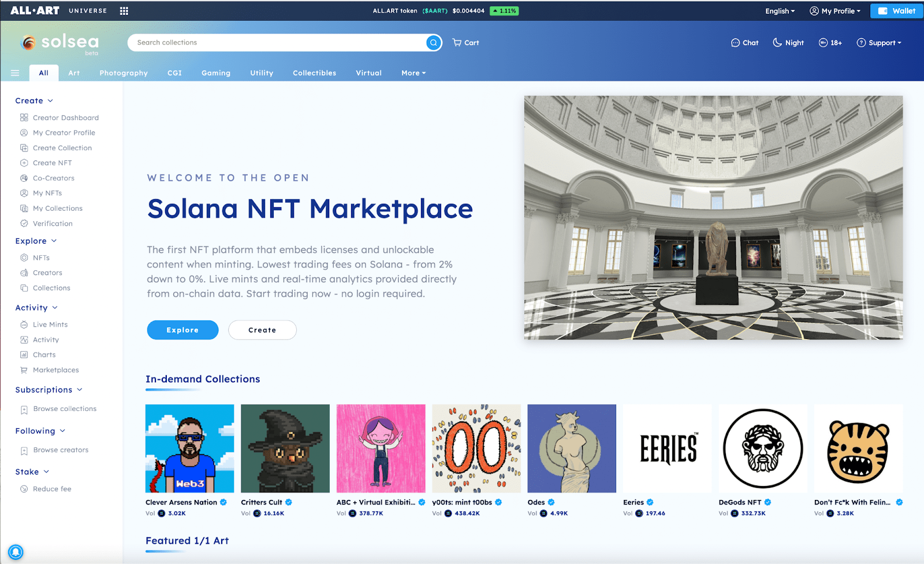
Task: Select the All category tab
Action: pos(44,73)
